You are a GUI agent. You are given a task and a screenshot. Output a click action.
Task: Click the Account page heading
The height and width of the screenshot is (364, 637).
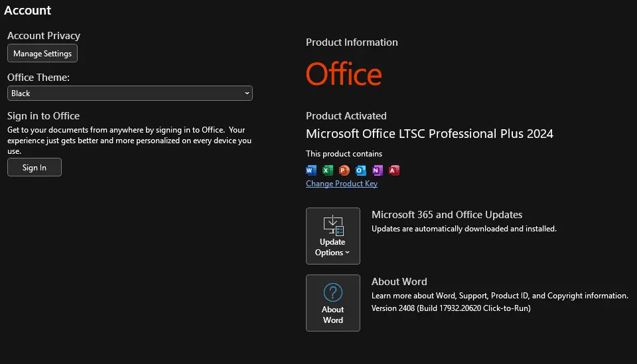click(28, 10)
